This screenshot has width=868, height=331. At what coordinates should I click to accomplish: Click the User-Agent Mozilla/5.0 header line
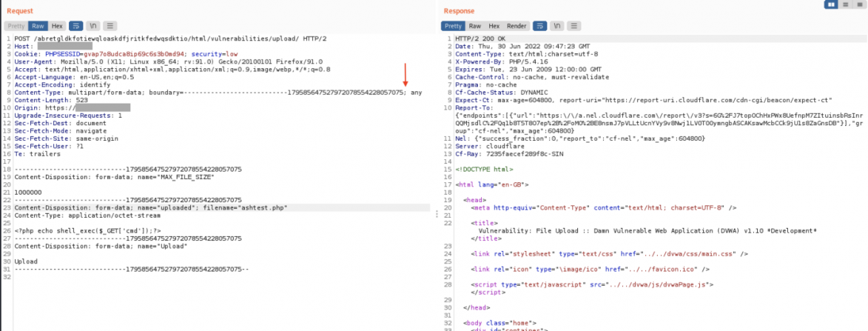pos(168,62)
